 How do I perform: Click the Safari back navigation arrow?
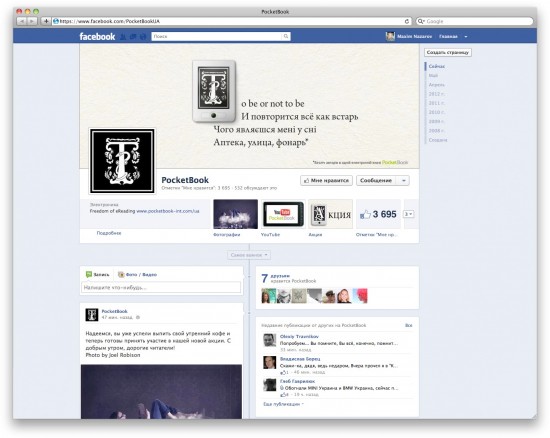tap(22, 21)
